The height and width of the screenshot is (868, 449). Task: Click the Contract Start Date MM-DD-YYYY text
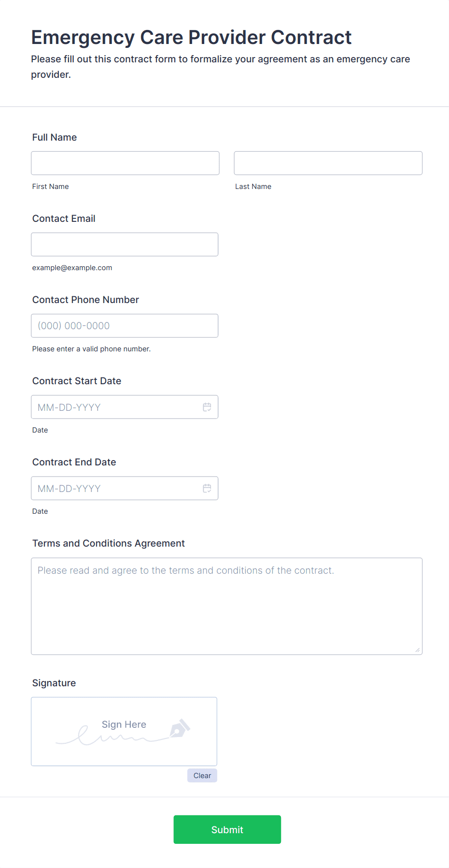pyautogui.click(x=70, y=407)
